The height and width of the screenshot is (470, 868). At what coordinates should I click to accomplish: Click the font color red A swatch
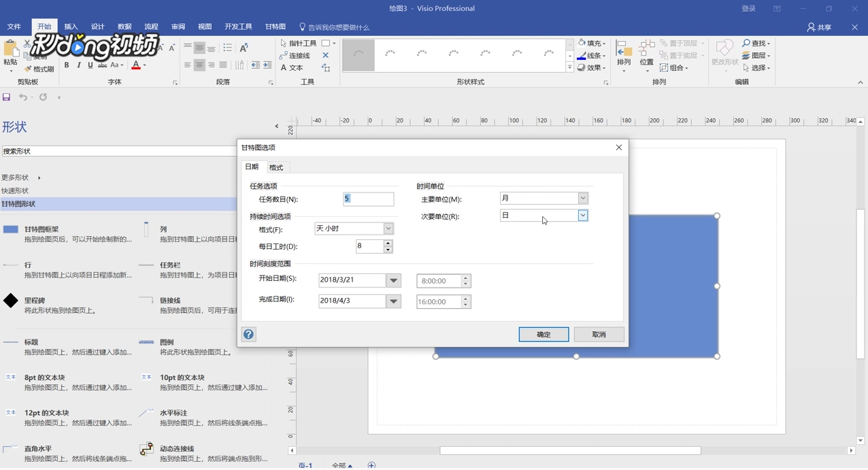136,65
